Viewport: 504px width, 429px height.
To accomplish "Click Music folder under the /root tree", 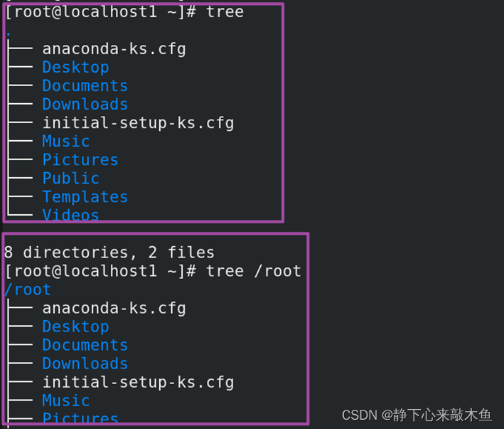I will pos(65,401).
